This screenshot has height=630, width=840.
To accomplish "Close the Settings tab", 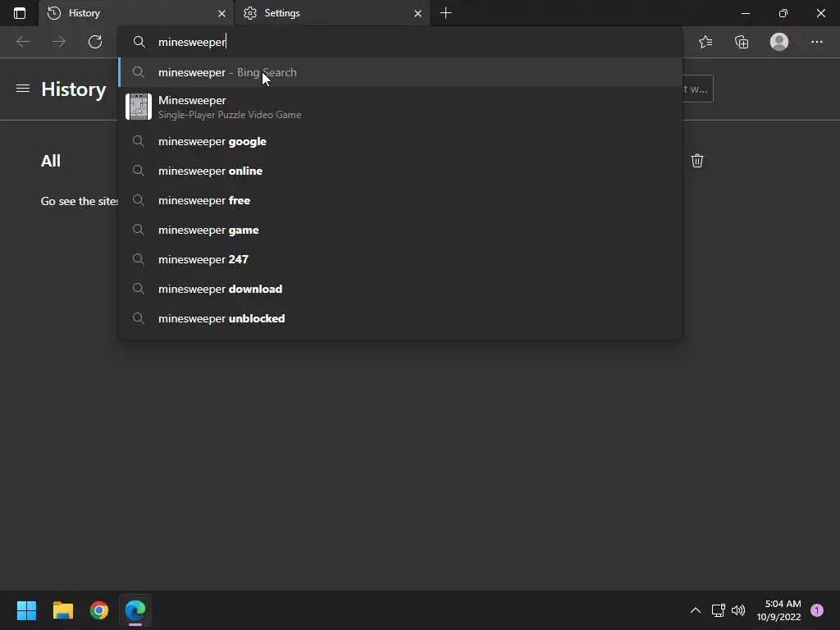I will 418,13.
